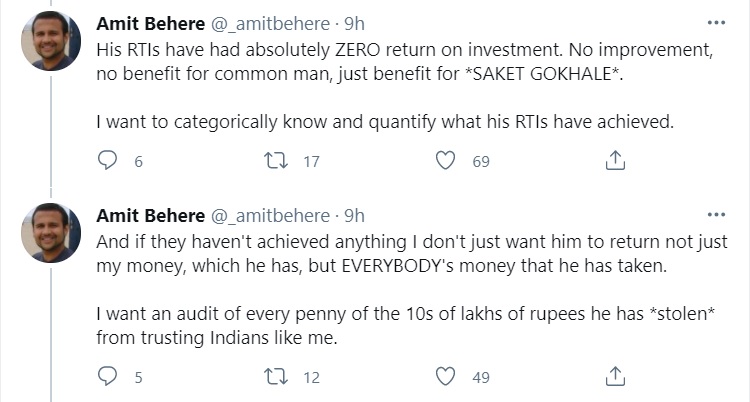
Task: Open the second tweet's 9h timestamp
Action: click(354, 216)
